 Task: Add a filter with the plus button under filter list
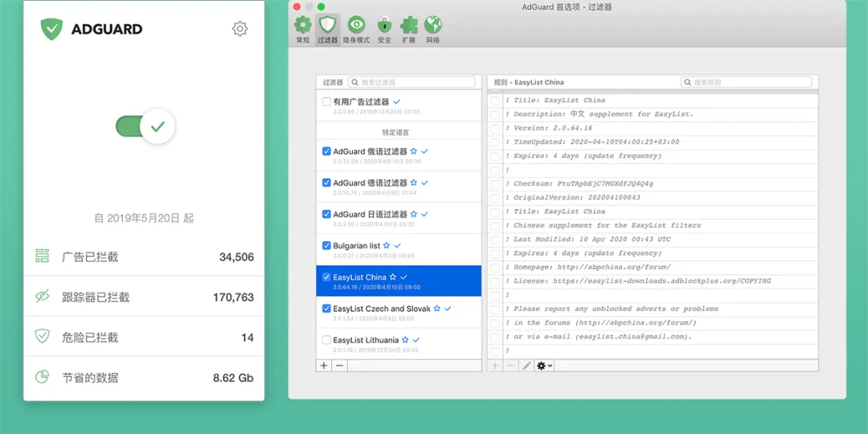324,366
